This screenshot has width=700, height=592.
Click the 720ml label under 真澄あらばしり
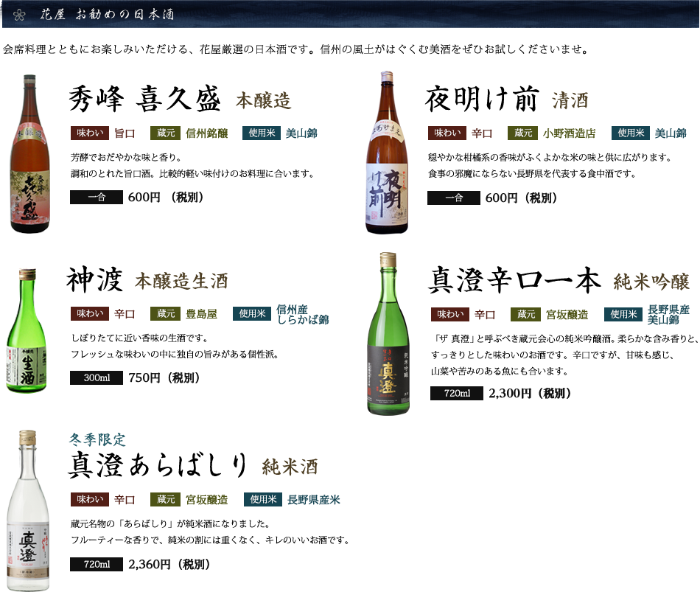(97, 564)
